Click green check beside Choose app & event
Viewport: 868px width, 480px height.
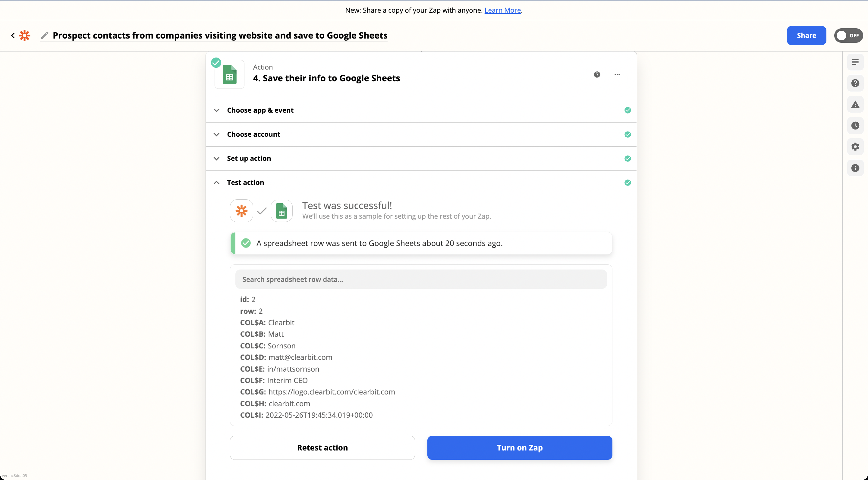[x=627, y=110]
